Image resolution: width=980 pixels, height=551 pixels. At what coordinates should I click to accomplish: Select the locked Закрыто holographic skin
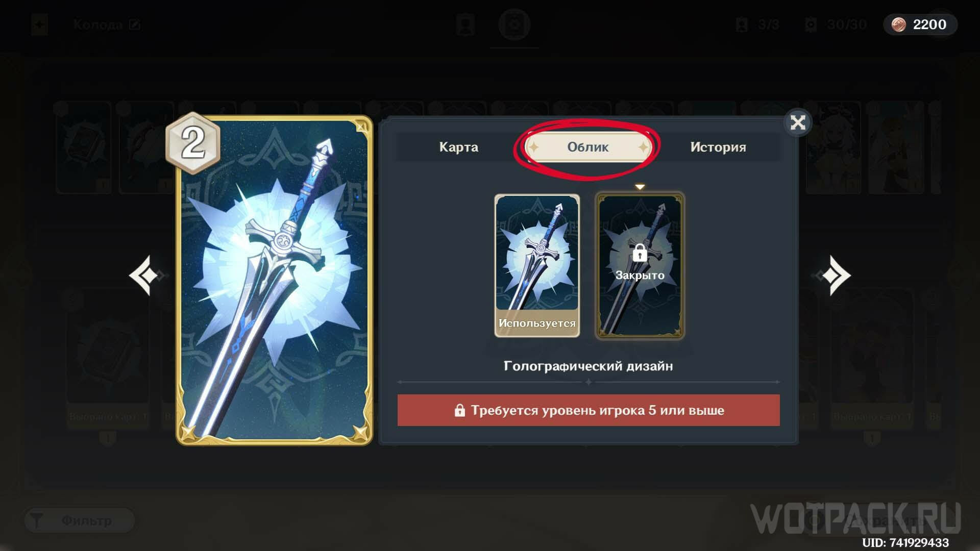pyautogui.click(x=640, y=265)
